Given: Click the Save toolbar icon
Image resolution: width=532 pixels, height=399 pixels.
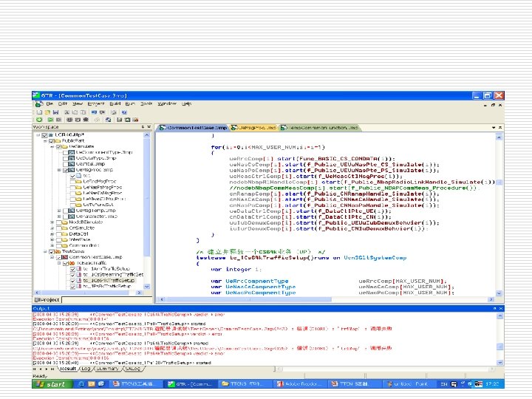Looking at the screenshot, I should (x=55, y=112).
